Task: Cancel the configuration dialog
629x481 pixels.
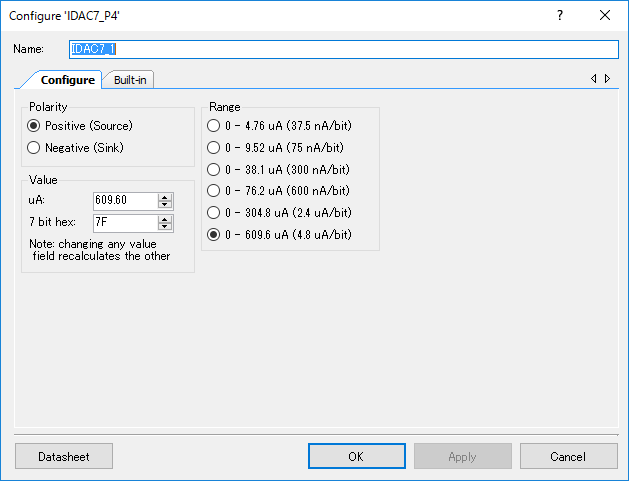Action: tap(568, 456)
